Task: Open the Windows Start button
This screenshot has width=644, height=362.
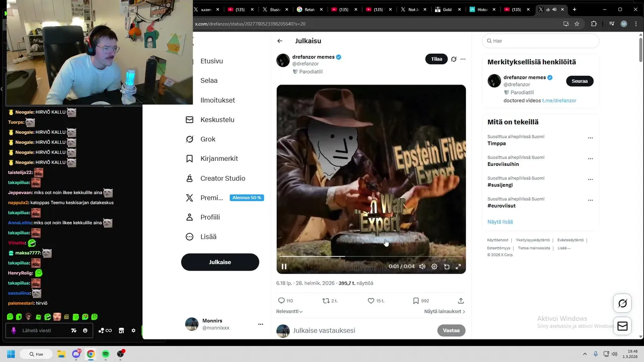Action: (11, 354)
